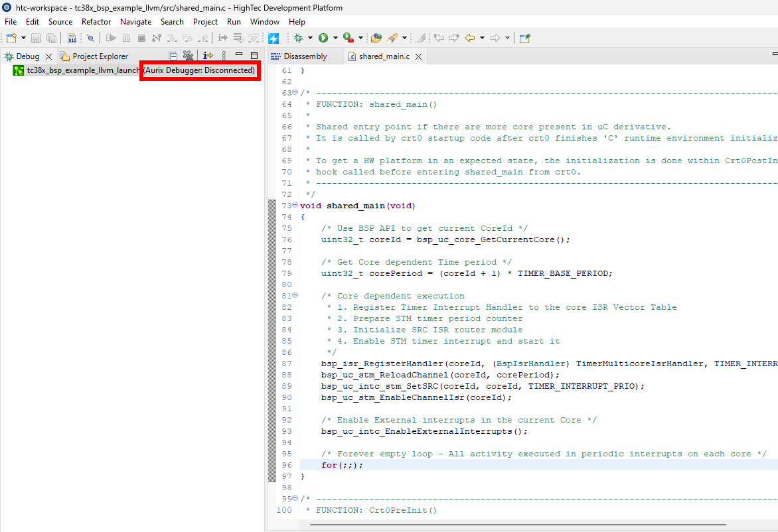Collapse the shared_main function fold marker
The width and height of the screenshot is (778, 532).
[x=295, y=206]
